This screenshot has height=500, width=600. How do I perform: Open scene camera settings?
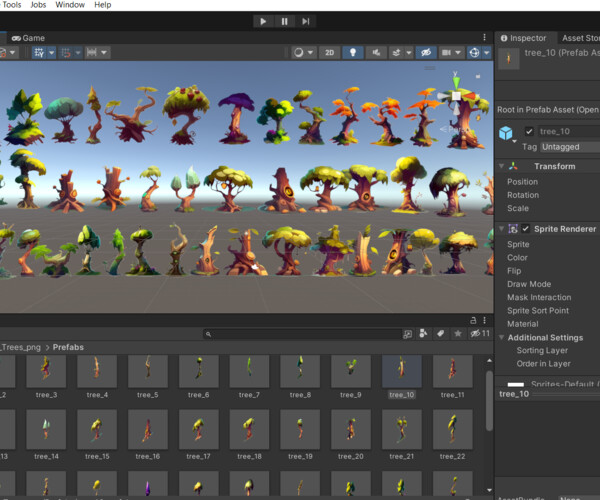pos(446,52)
